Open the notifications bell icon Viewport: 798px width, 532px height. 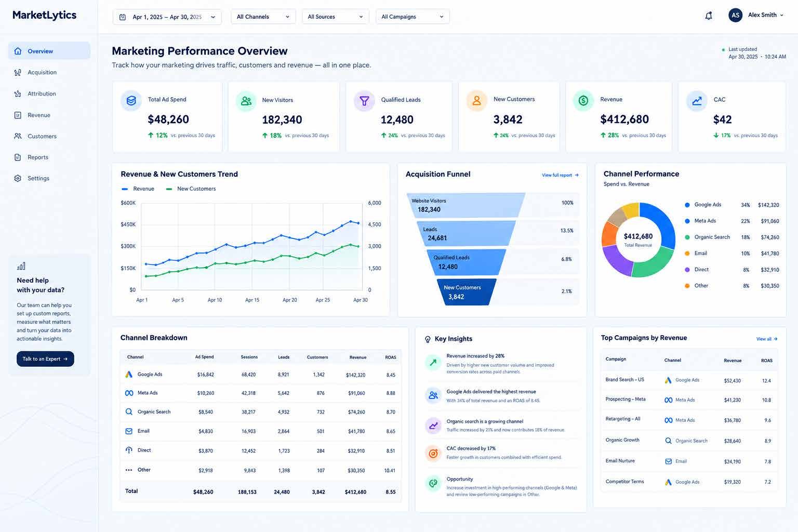coord(709,16)
